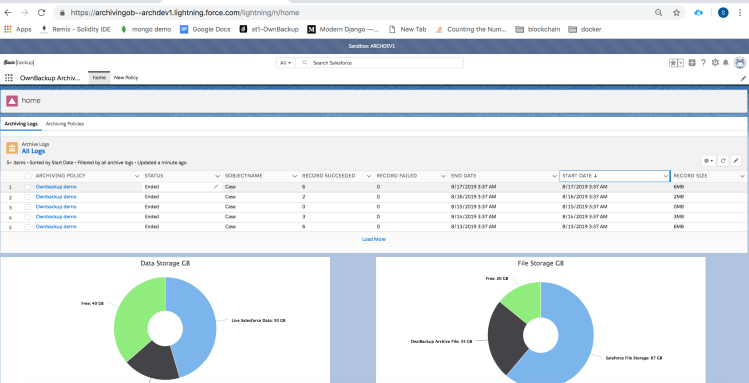
Task: Click the pink home page icon
Action: [x=12, y=101]
